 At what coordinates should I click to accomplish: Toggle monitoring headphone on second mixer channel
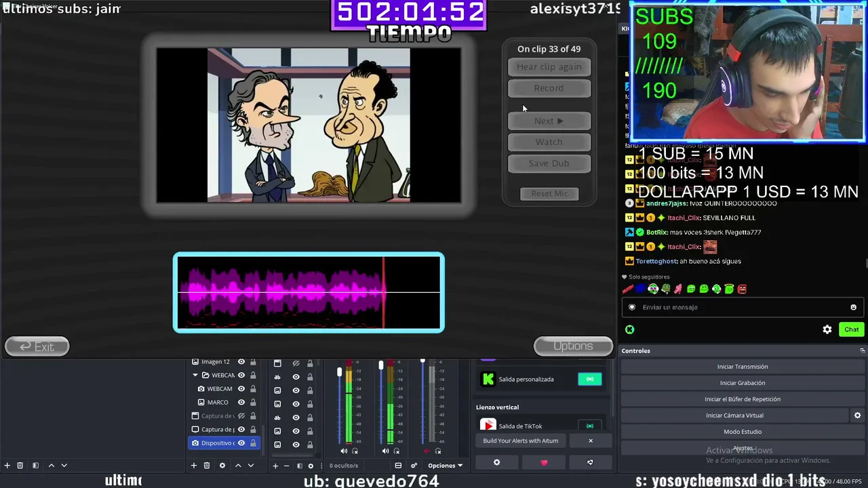pos(396,451)
